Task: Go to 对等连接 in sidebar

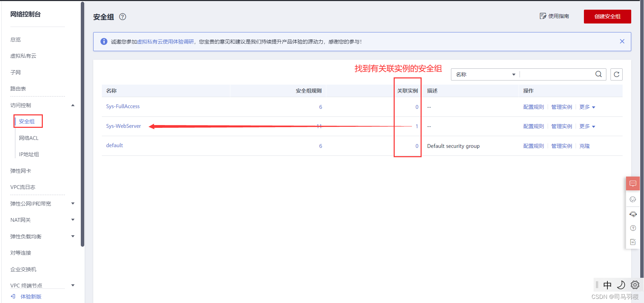Action: click(21, 253)
